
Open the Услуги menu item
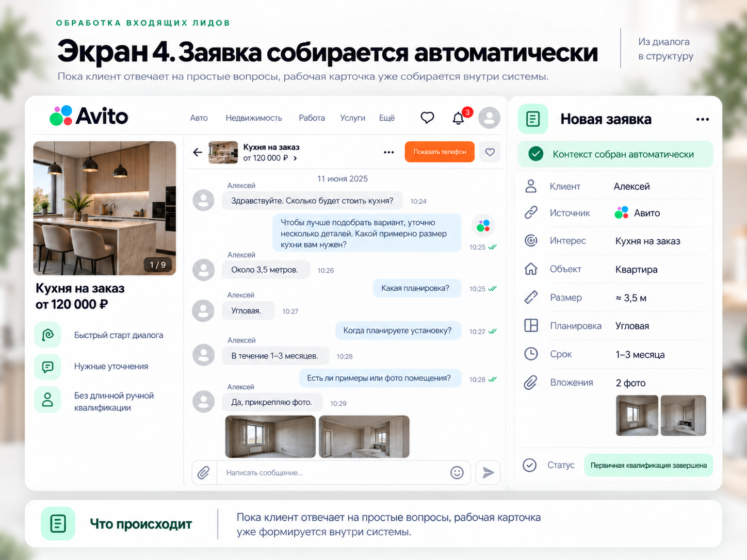[353, 118]
